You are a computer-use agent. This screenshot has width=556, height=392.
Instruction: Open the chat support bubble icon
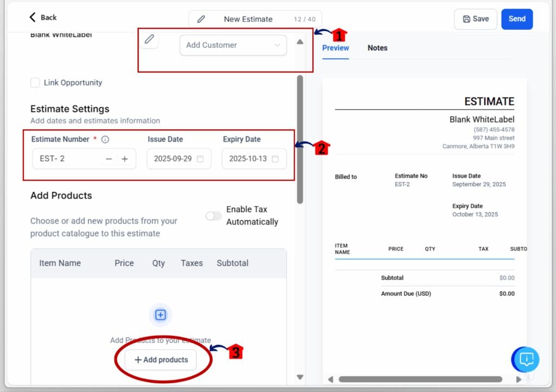[526, 359]
